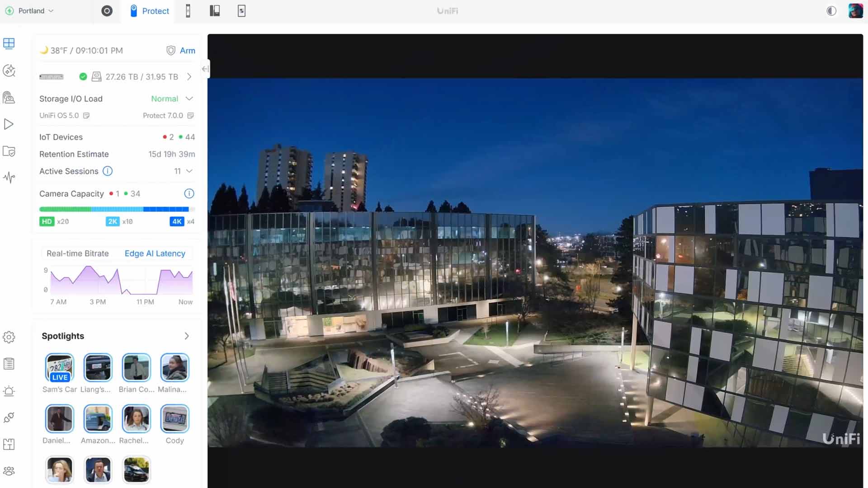Screen dimensions: 868x488
Task: Open the system log list icon
Action: tap(9, 364)
